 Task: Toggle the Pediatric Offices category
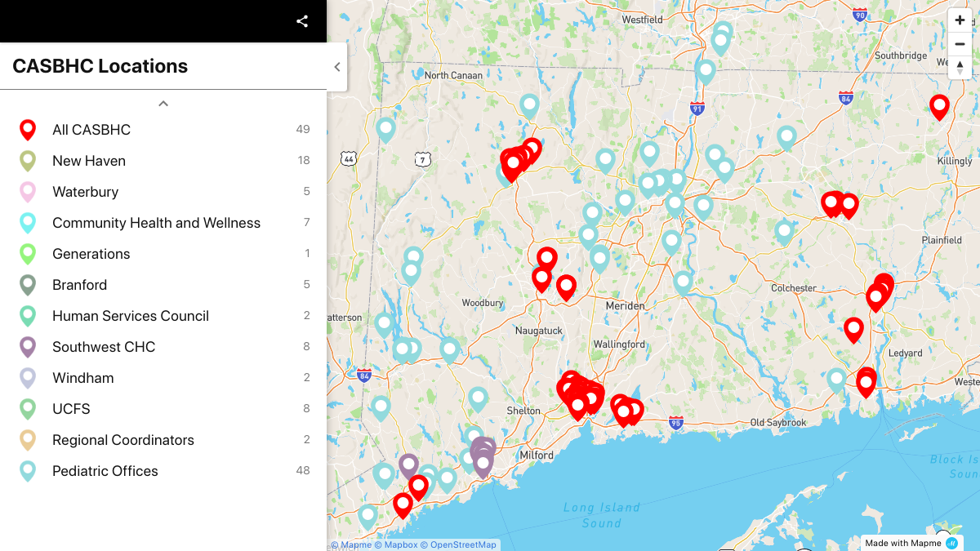click(105, 471)
